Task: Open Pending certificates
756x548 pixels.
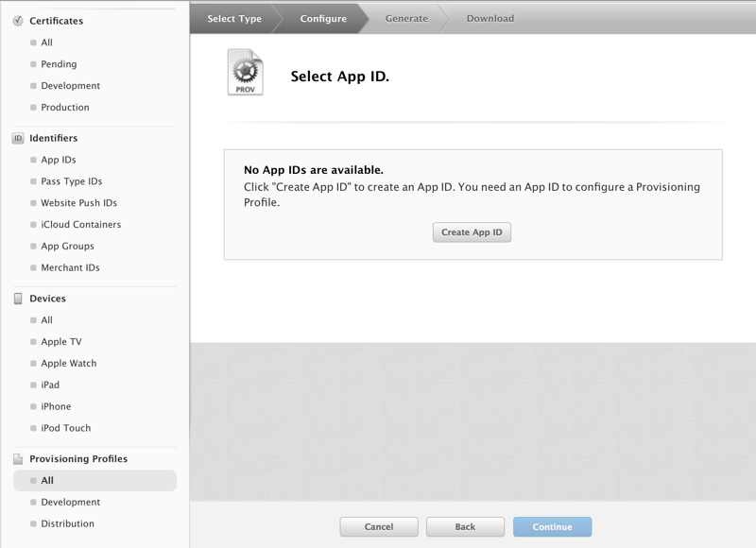Action: [59, 64]
